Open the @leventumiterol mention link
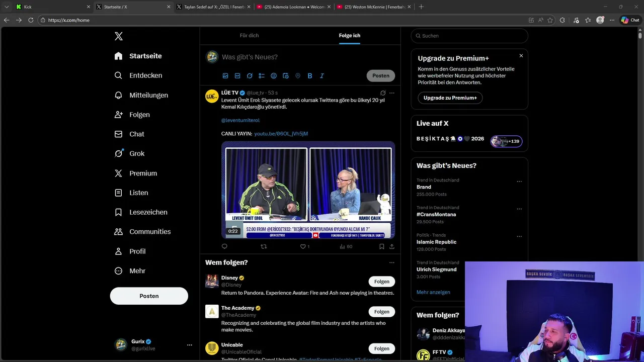 (x=240, y=120)
